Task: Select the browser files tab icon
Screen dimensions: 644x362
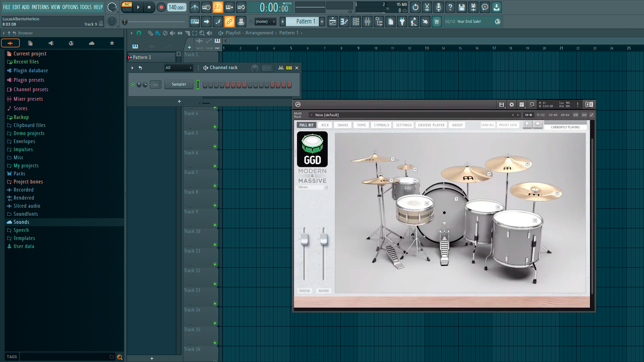Action: coord(30,43)
